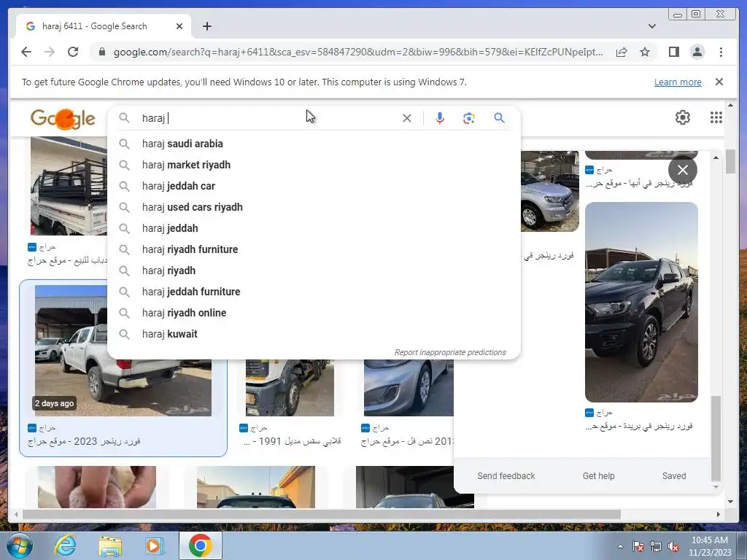Clear the search box text
The width and height of the screenshot is (747, 560).
[x=406, y=118]
